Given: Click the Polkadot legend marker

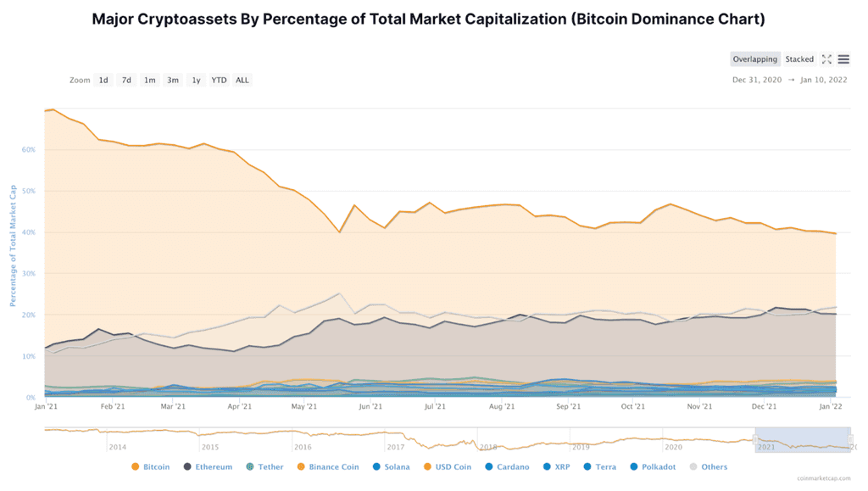Looking at the screenshot, I should 634,466.
